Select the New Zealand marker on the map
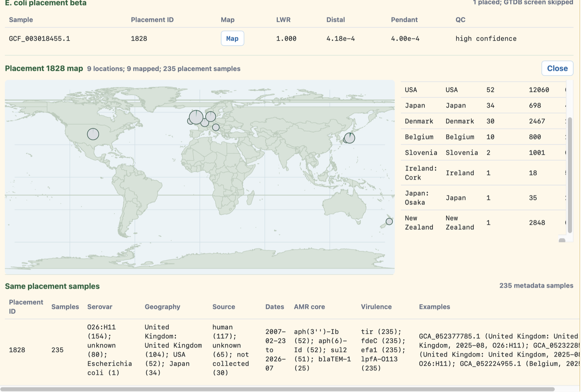 pyautogui.click(x=389, y=221)
